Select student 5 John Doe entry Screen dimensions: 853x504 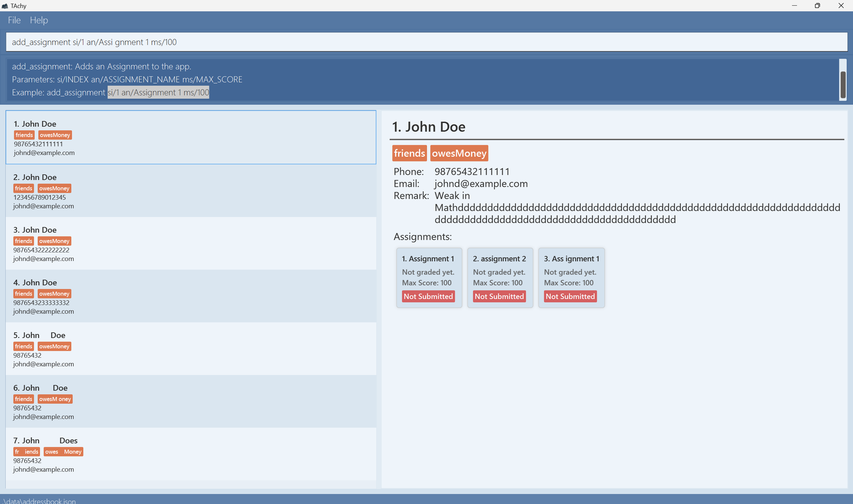pyautogui.click(x=190, y=349)
